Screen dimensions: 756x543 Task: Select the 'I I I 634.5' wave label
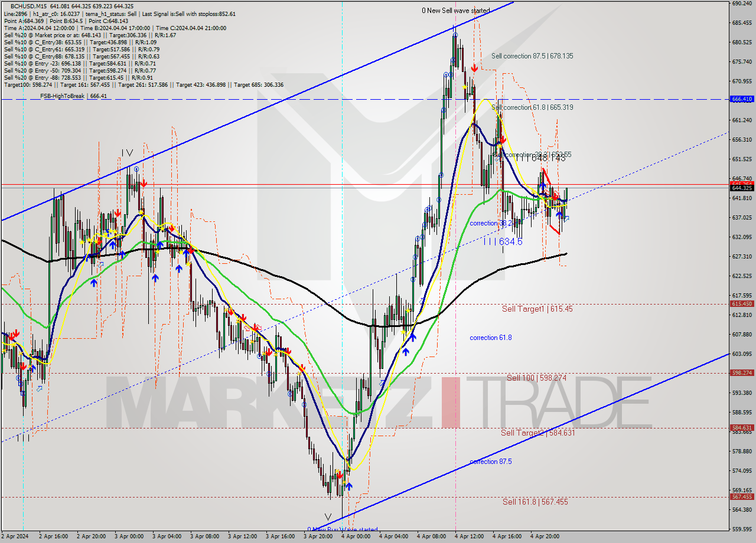coord(503,241)
